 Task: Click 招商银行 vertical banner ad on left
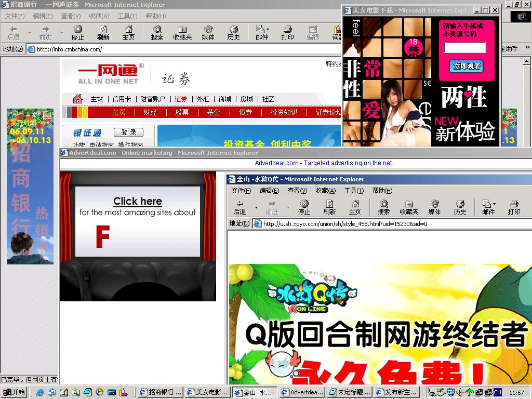tap(30, 187)
